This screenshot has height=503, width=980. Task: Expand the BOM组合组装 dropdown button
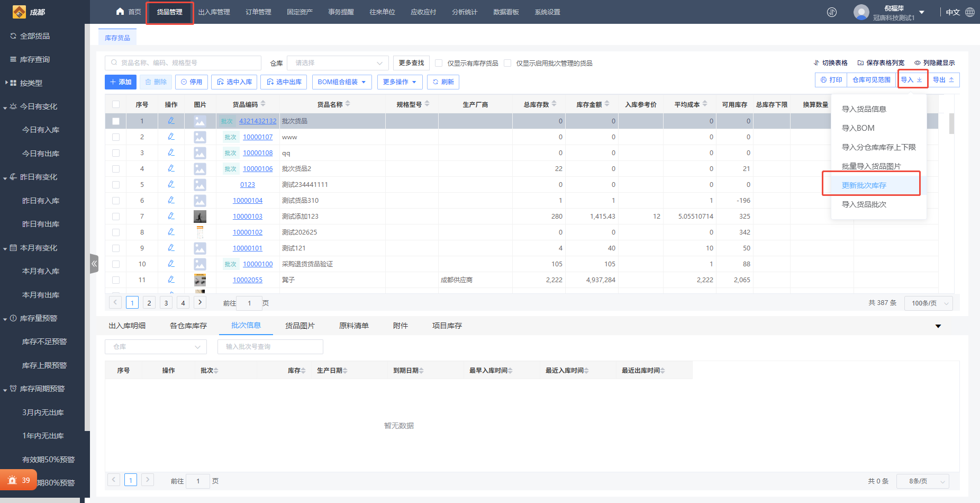coord(342,82)
